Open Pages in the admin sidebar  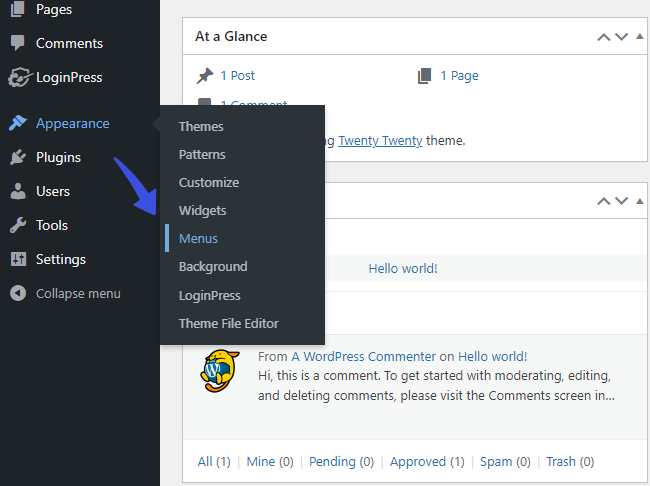[54, 10]
